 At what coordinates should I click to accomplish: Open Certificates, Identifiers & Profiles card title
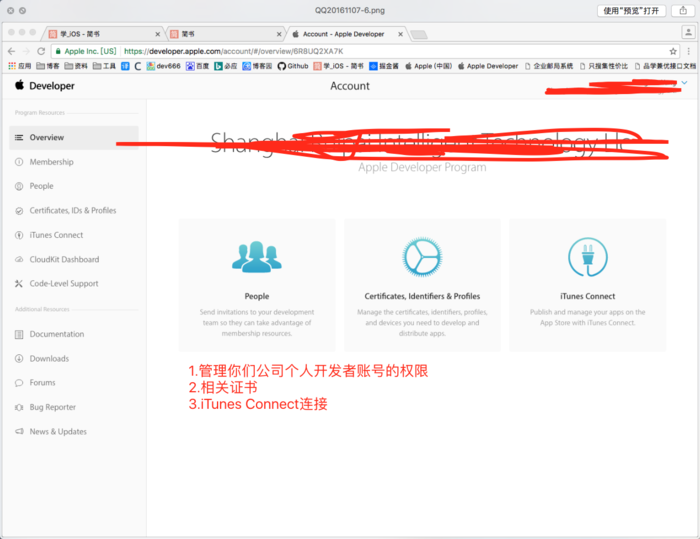(422, 296)
